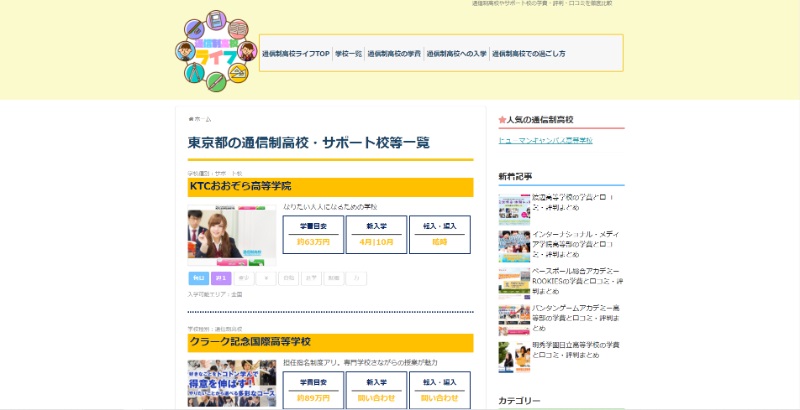Open the KTCおおぞら高等学院 heading

tap(330, 187)
